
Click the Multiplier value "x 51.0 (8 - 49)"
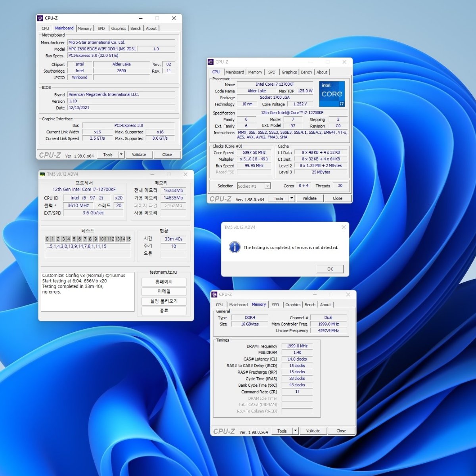(x=254, y=159)
